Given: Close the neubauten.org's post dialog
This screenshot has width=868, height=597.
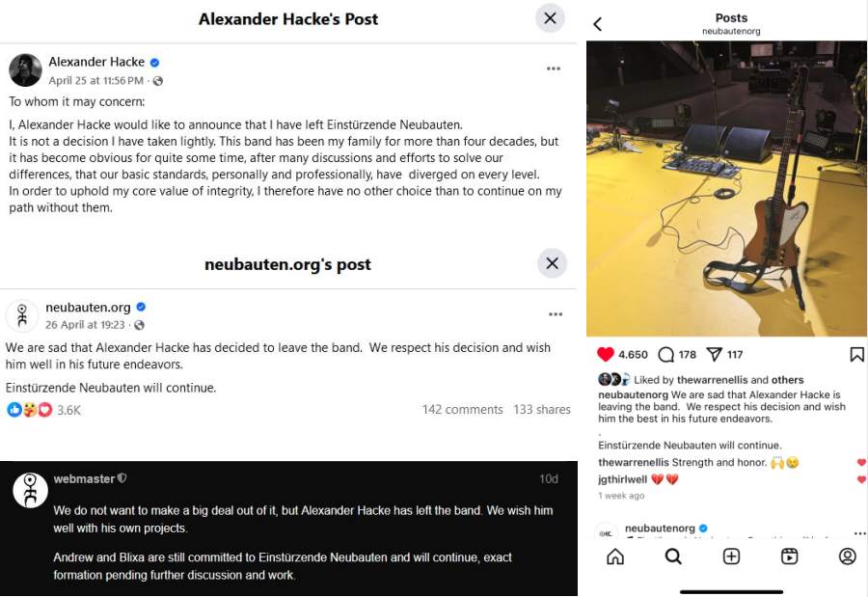Looking at the screenshot, I should pos(552,263).
